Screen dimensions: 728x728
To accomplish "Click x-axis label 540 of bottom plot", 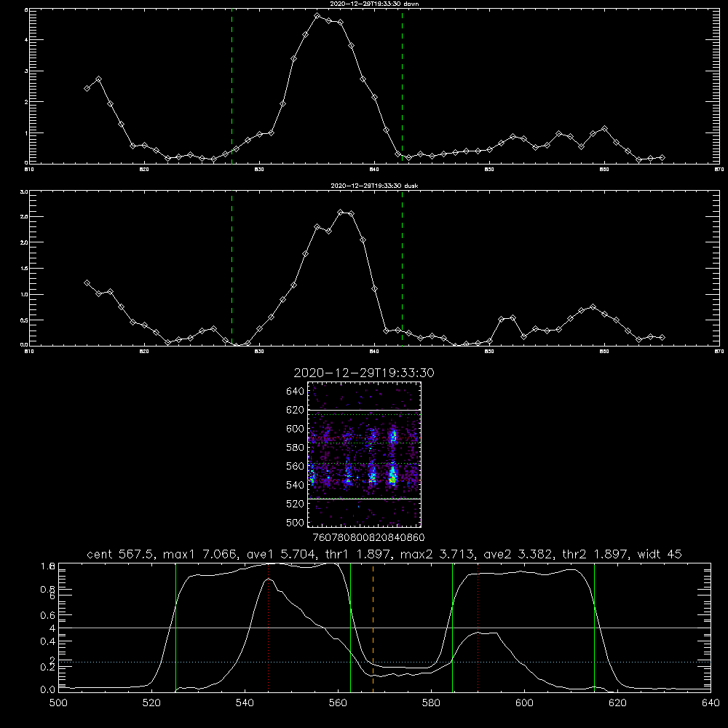I will click(245, 703).
